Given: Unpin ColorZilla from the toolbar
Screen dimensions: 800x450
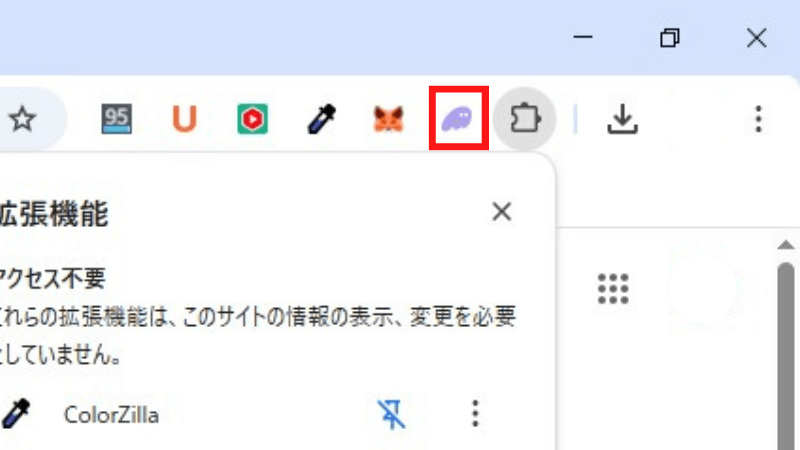Looking at the screenshot, I should point(391,414).
